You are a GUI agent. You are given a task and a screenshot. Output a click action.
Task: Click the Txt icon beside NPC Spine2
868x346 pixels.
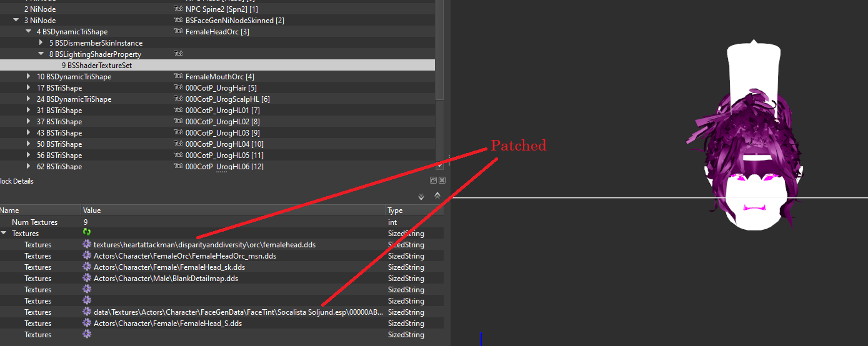coord(178,9)
